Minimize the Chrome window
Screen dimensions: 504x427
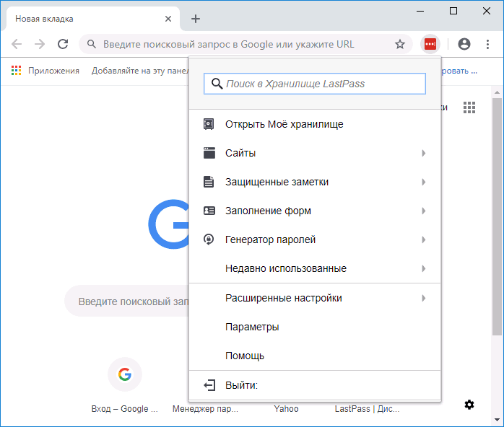(x=420, y=12)
